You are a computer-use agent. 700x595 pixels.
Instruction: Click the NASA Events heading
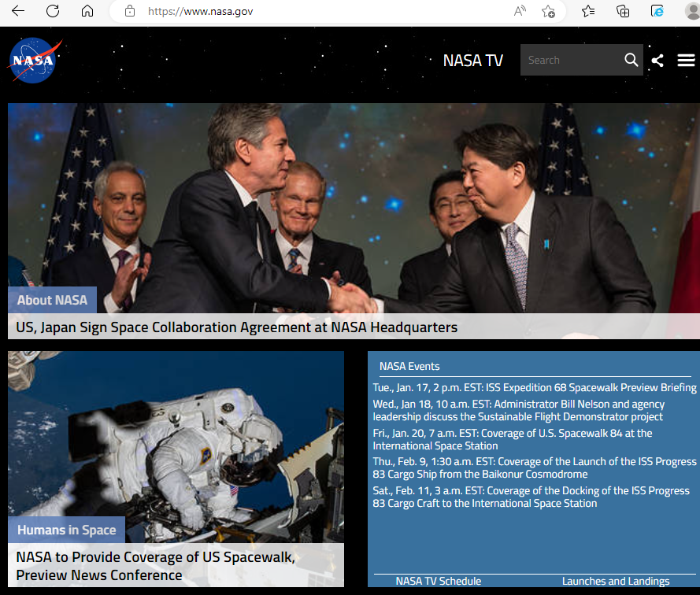point(409,367)
